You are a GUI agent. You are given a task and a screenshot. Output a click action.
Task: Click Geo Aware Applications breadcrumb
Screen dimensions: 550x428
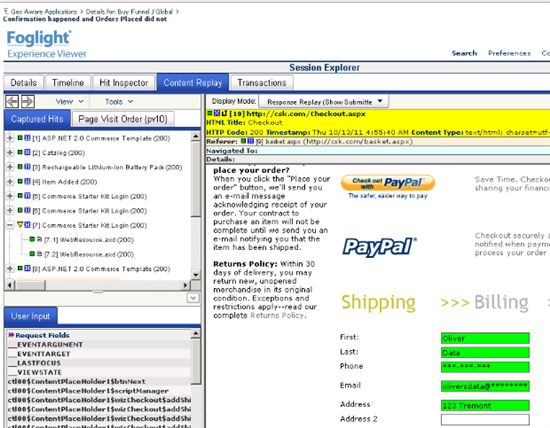point(43,12)
